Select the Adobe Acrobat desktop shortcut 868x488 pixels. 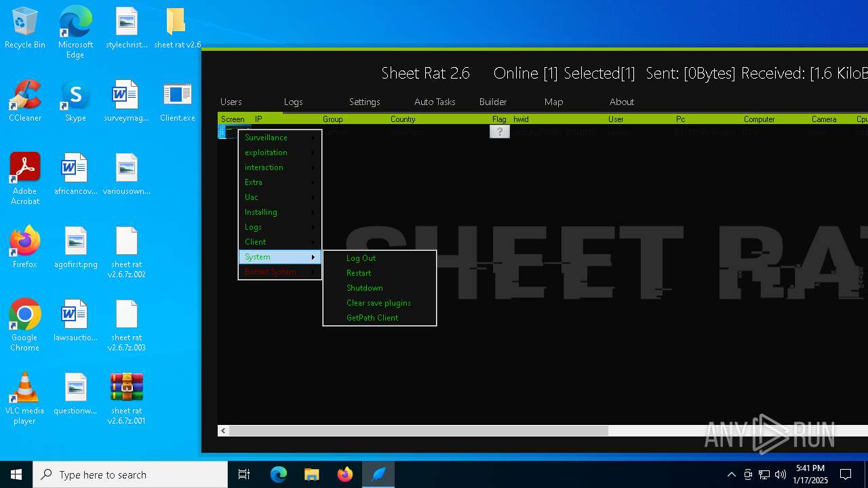(x=25, y=179)
